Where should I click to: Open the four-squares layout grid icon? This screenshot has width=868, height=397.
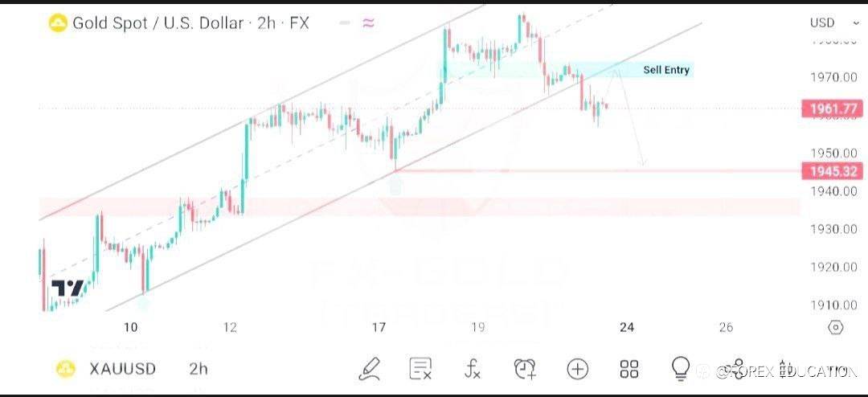pos(629,369)
